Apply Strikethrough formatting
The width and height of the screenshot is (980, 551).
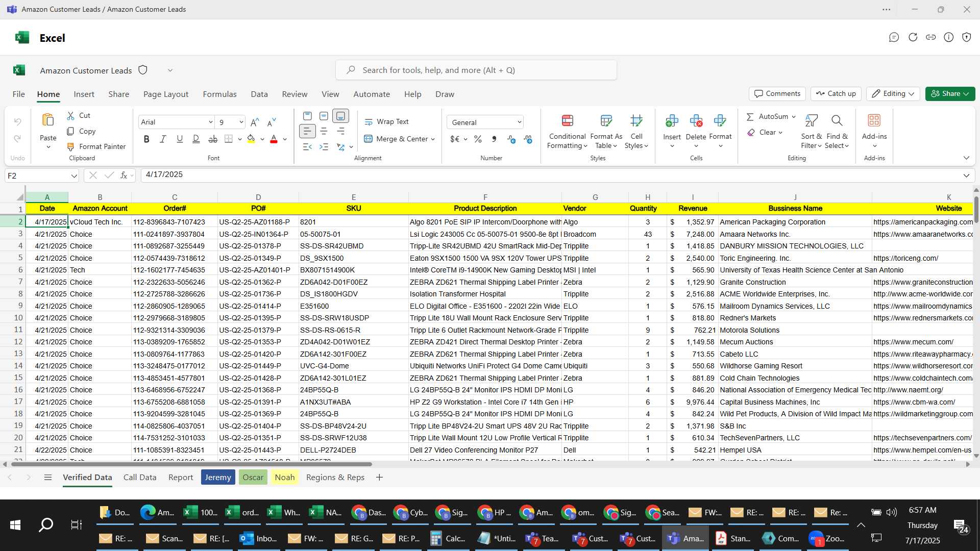[213, 139]
